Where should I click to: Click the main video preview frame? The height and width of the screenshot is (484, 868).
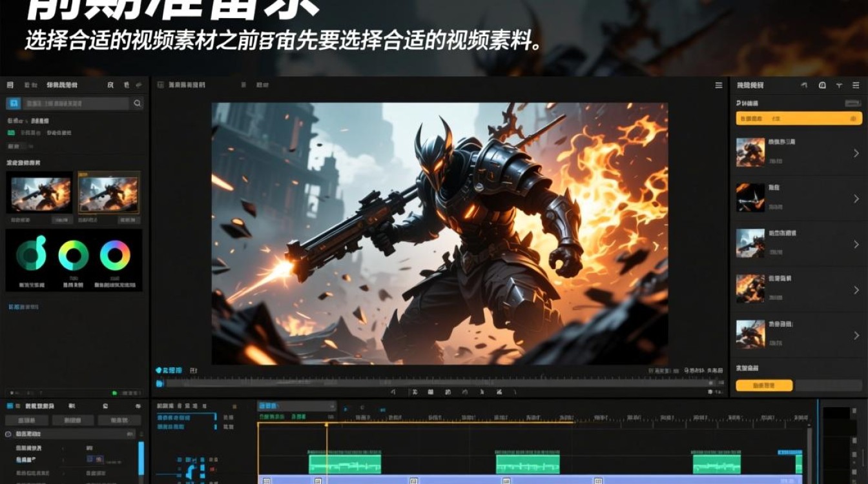click(439, 234)
